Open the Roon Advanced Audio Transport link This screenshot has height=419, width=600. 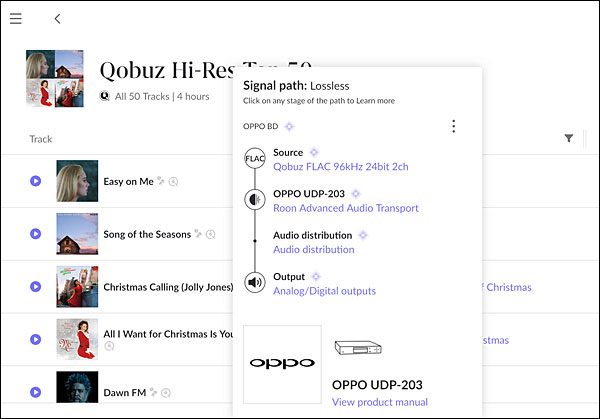point(346,208)
